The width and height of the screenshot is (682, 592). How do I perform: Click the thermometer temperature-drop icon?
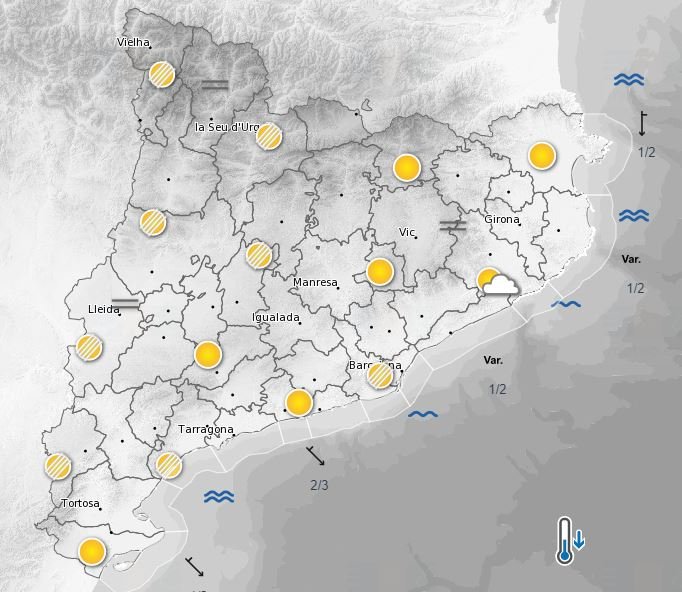tap(570, 541)
